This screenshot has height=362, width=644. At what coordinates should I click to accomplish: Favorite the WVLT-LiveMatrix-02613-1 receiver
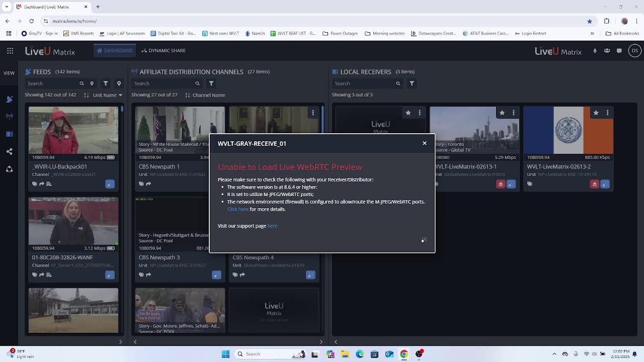coord(502,113)
